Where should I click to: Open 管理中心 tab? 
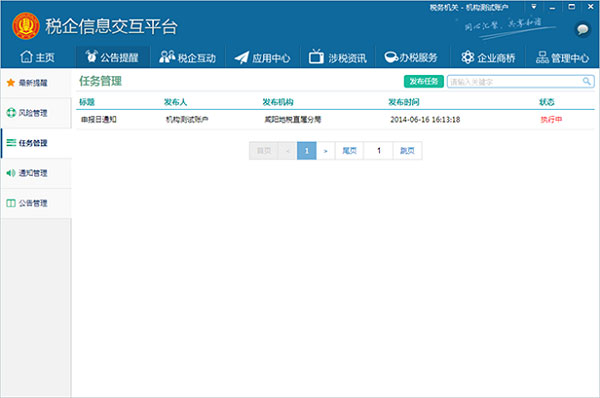click(x=562, y=57)
